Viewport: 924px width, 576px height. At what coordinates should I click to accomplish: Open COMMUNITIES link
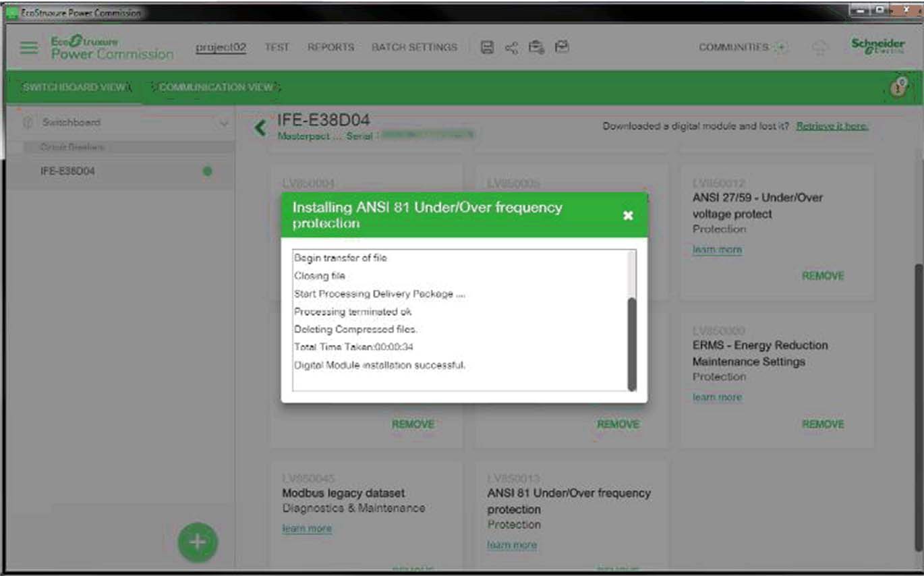click(733, 47)
